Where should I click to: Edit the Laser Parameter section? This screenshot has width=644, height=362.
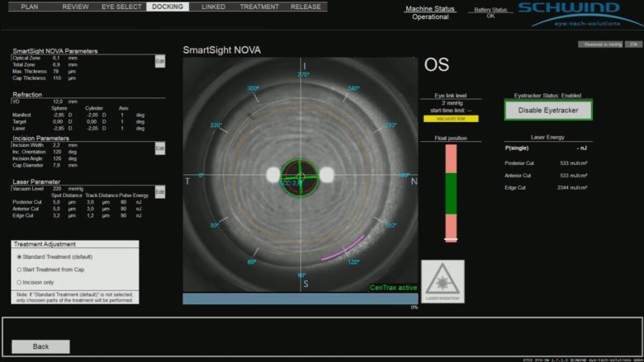160,192
